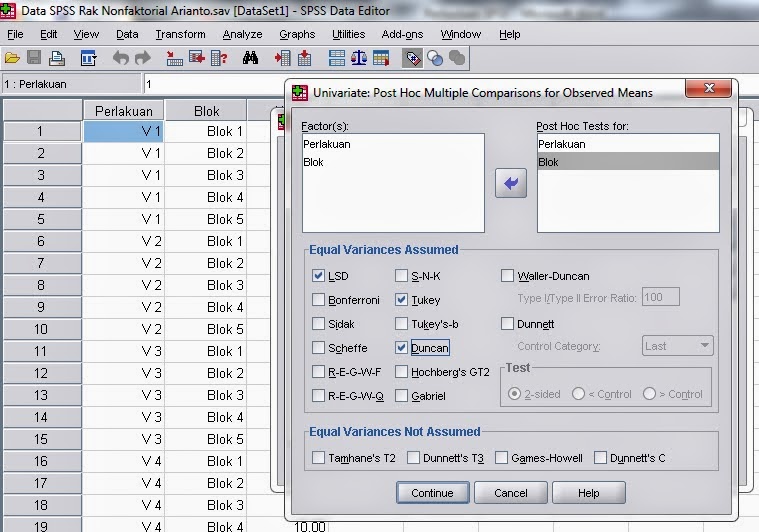This screenshot has height=532, width=759.
Task: Enable Hochberg's GT2 checkbox
Action: [x=401, y=372]
